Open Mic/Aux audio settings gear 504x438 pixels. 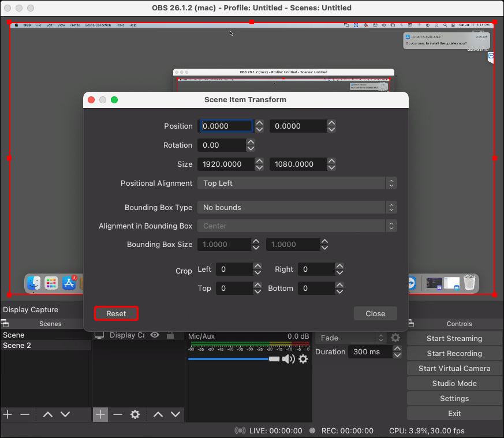click(x=303, y=359)
